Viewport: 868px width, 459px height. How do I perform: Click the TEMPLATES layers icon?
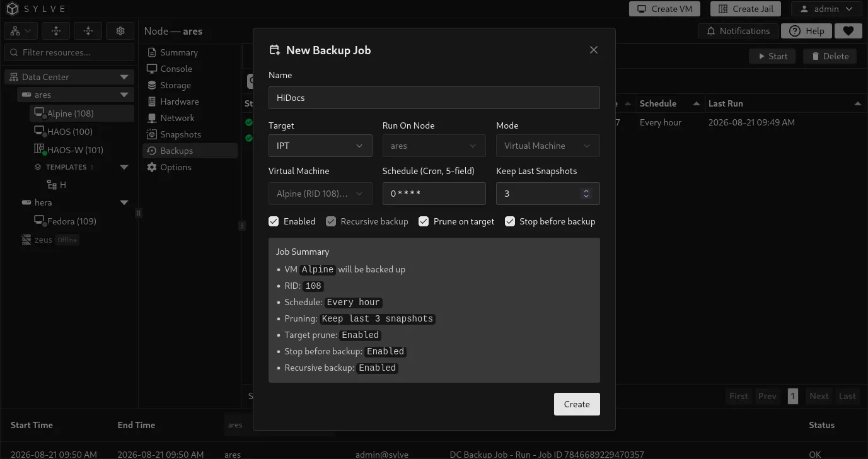38,167
